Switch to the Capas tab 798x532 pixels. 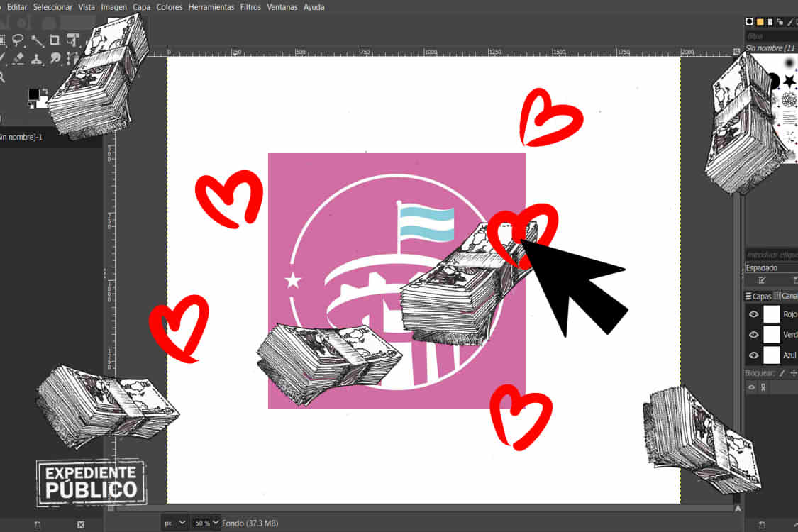point(758,296)
